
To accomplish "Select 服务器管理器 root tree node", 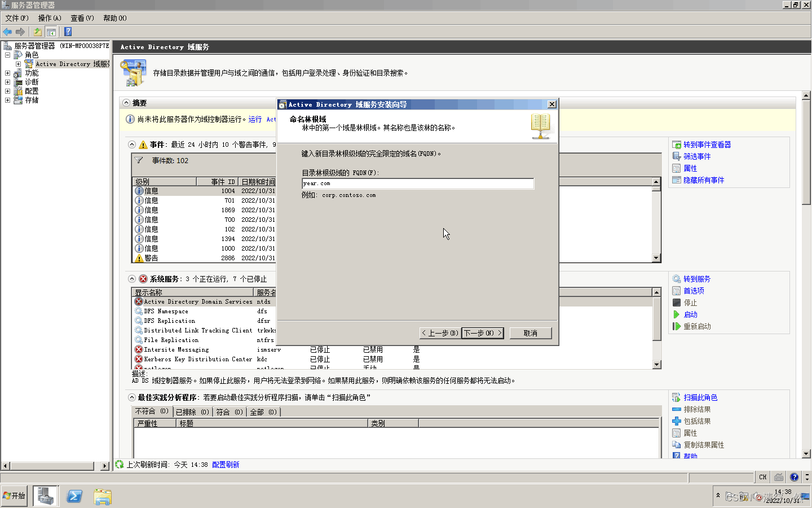I will pos(56,46).
